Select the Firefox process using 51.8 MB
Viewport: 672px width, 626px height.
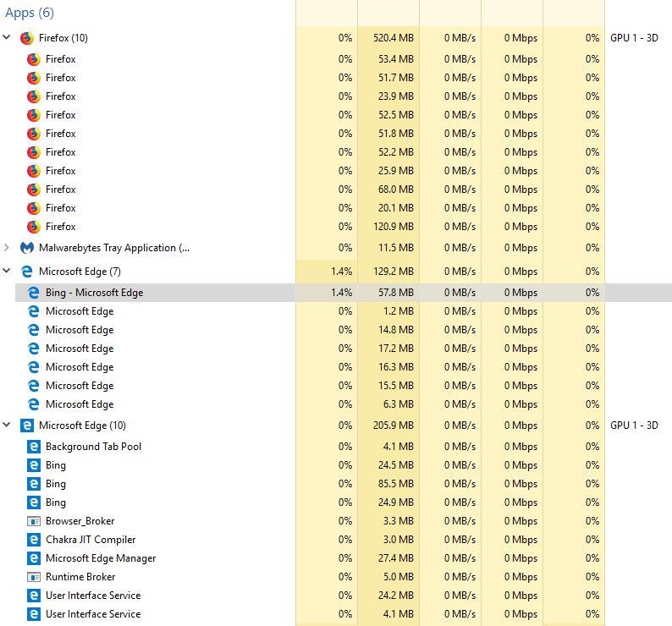(x=344, y=134)
